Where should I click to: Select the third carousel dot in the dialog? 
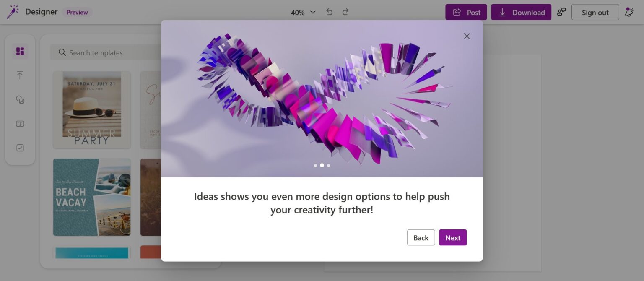click(x=329, y=165)
